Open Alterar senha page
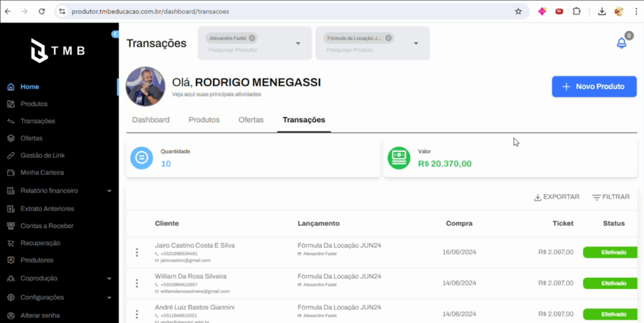 [x=40, y=315]
